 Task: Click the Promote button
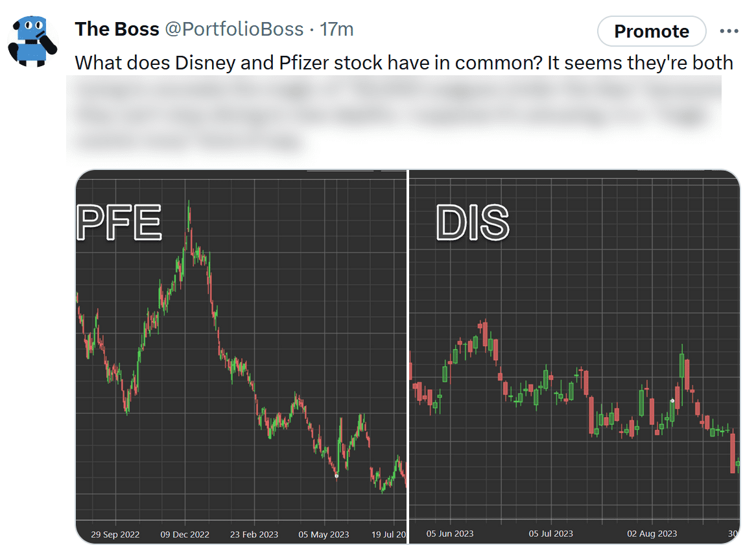651,31
